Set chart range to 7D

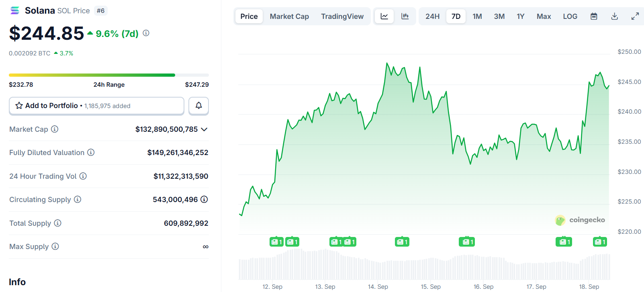click(x=456, y=16)
